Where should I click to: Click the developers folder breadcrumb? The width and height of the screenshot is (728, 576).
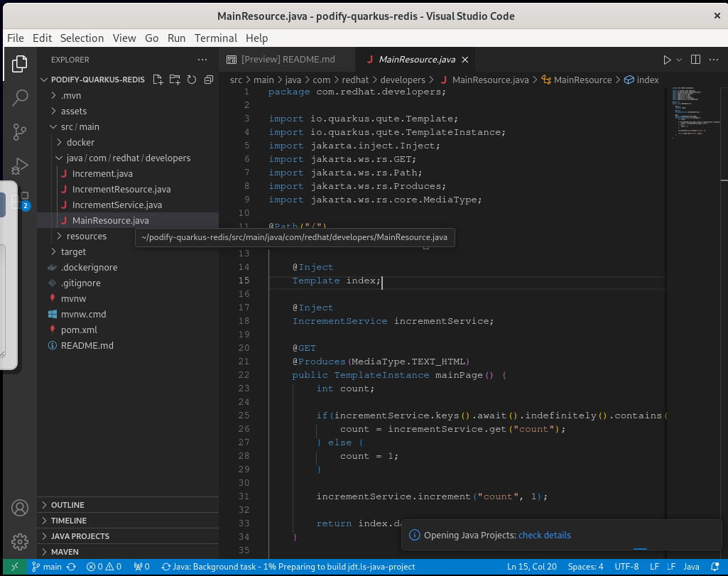coord(403,80)
